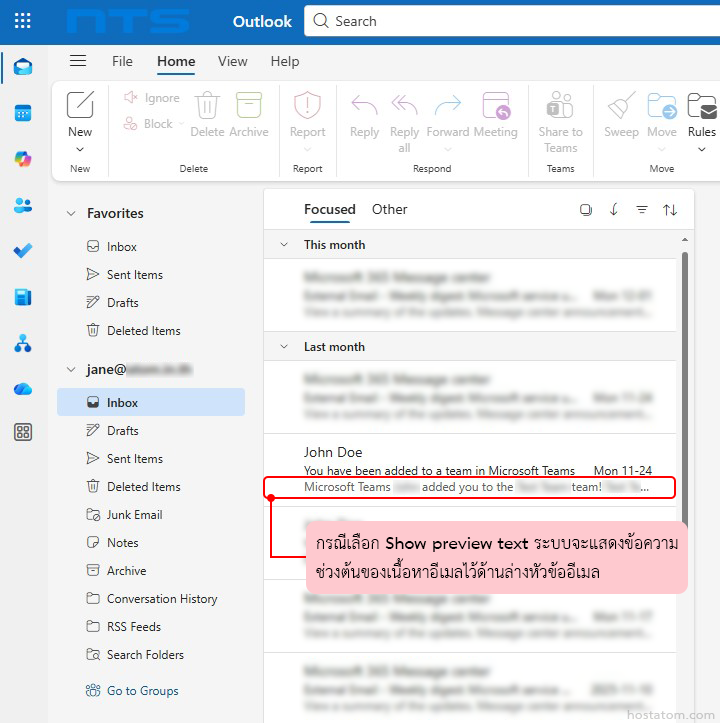Expand the New dropdown arrow
The height and width of the screenshot is (723, 720).
[x=80, y=149]
